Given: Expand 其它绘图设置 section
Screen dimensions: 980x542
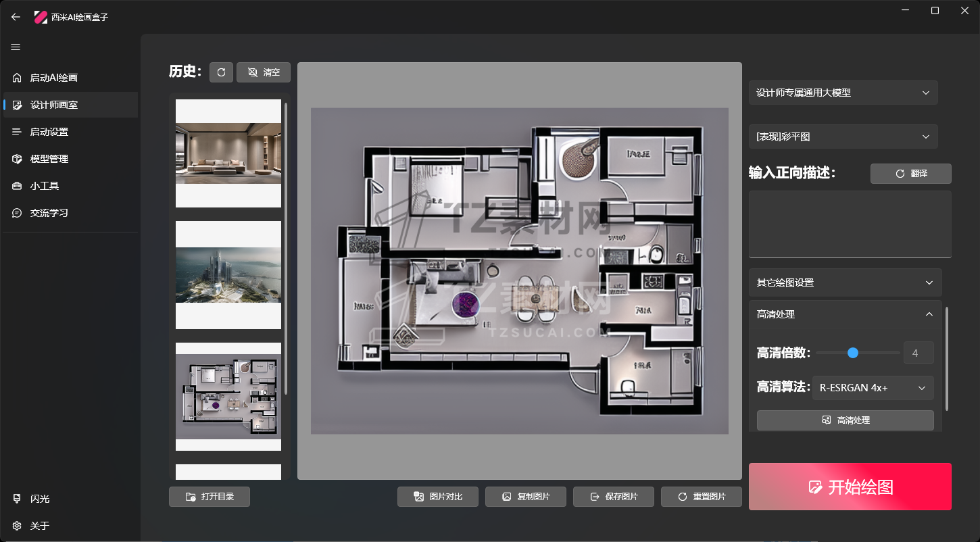Looking at the screenshot, I should (x=846, y=282).
